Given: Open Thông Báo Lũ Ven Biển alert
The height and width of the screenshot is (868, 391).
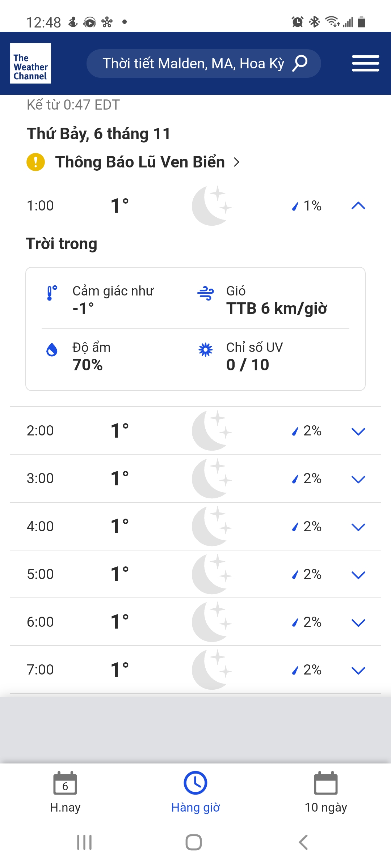Looking at the screenshot, I should coord(140,162).
